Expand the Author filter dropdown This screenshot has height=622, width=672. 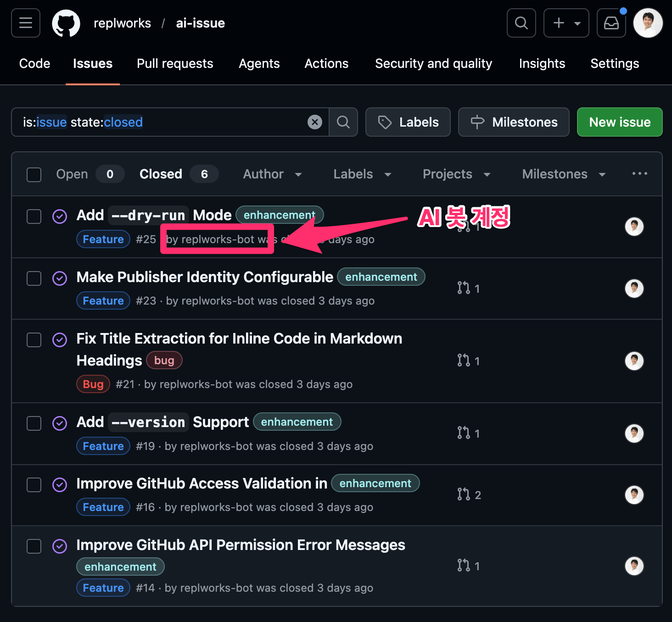pos(273,174)
